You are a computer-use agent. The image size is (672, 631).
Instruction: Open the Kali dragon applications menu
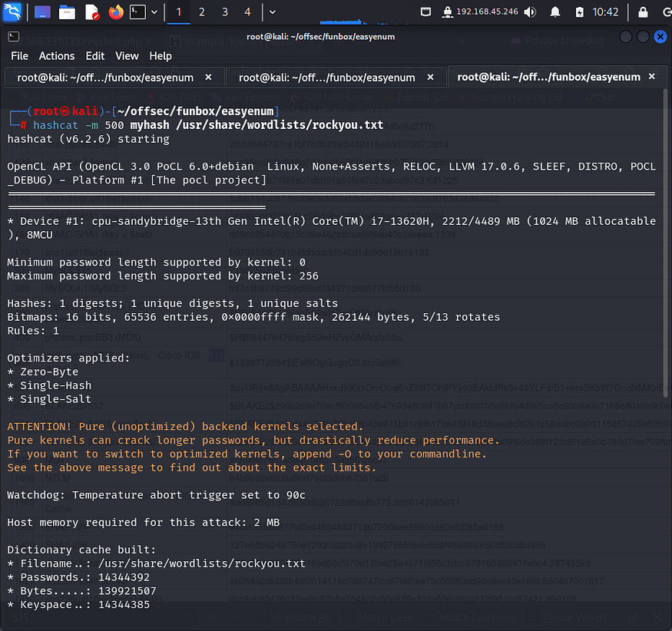pos(12,12)
